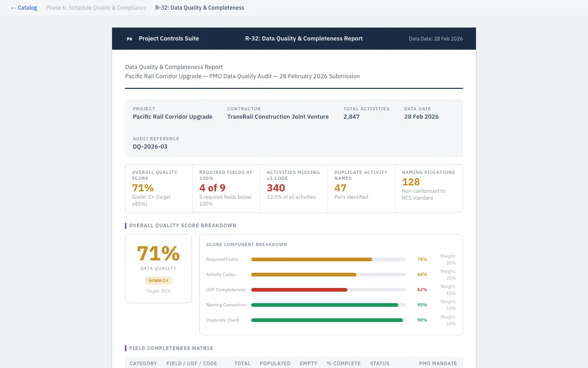This screenshot has height=368, width=588.
Task: Select the Duplicate Check score row
Action: [x=328, y=320]
